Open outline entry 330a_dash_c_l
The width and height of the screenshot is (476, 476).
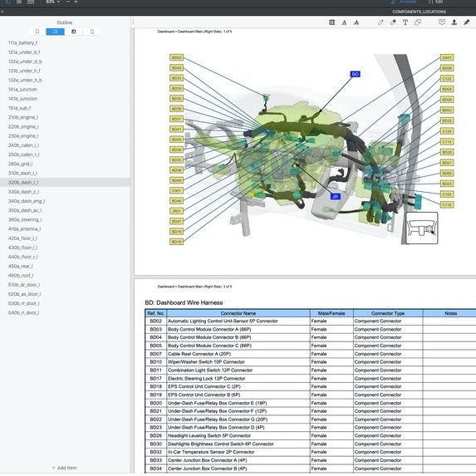point(24,192)
